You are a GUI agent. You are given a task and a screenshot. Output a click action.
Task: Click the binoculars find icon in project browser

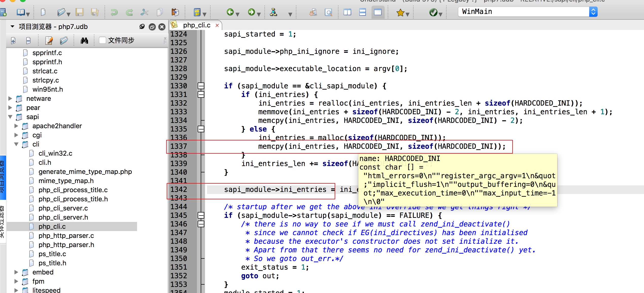point(84,41)
